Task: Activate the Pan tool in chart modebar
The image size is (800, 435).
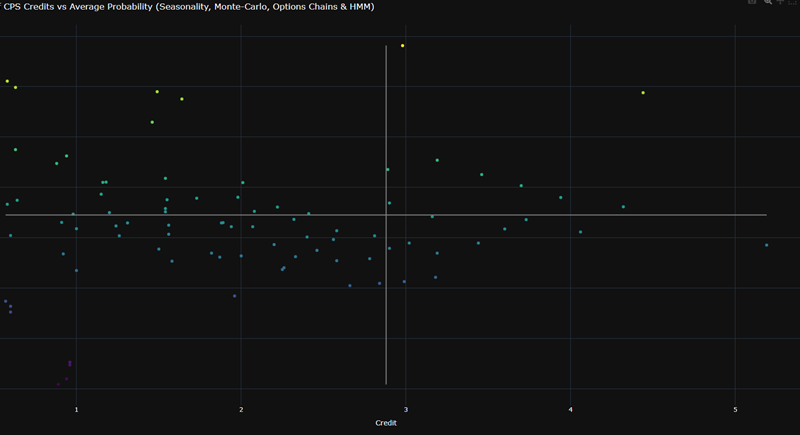Action: click(x=781, y=2)
